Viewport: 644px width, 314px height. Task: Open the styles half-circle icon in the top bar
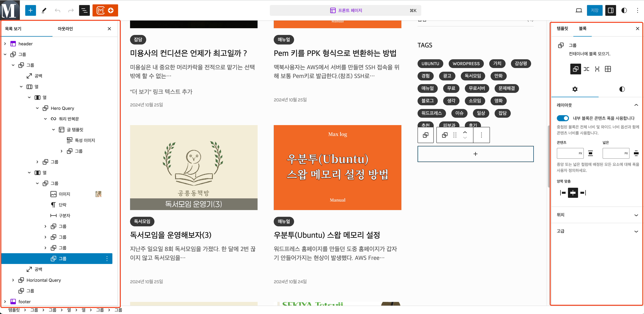(624, 10)
